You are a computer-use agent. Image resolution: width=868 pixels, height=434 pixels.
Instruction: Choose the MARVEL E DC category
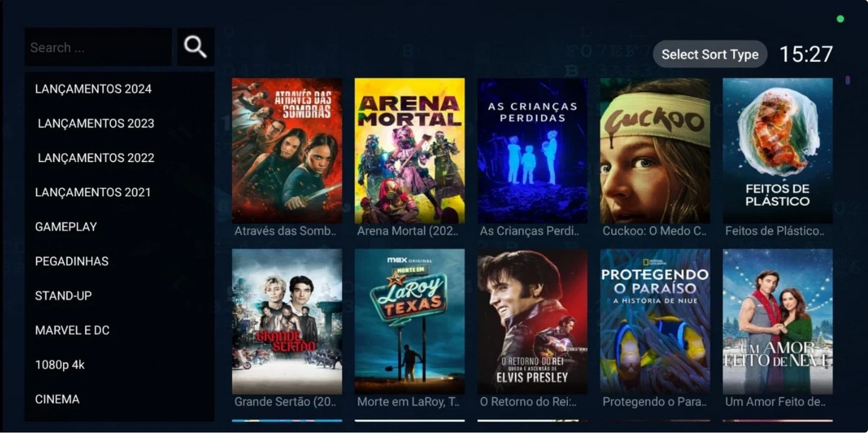[x=120, y=330]
